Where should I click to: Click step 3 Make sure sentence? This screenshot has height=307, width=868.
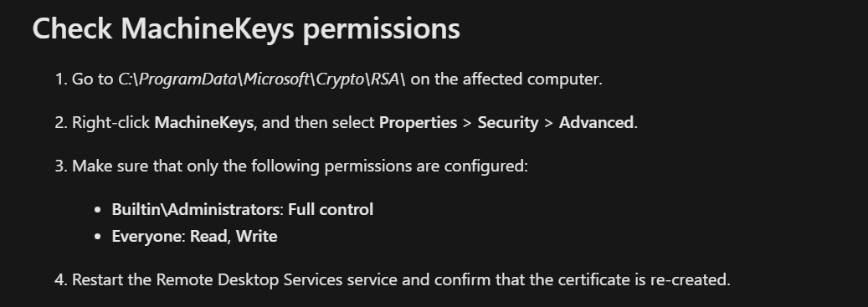tap(300, 166)
